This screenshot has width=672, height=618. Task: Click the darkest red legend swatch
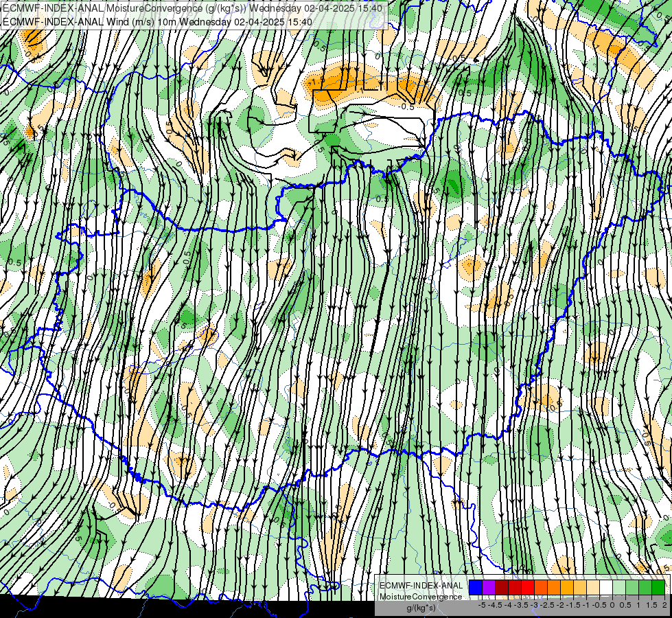(502, 588)
